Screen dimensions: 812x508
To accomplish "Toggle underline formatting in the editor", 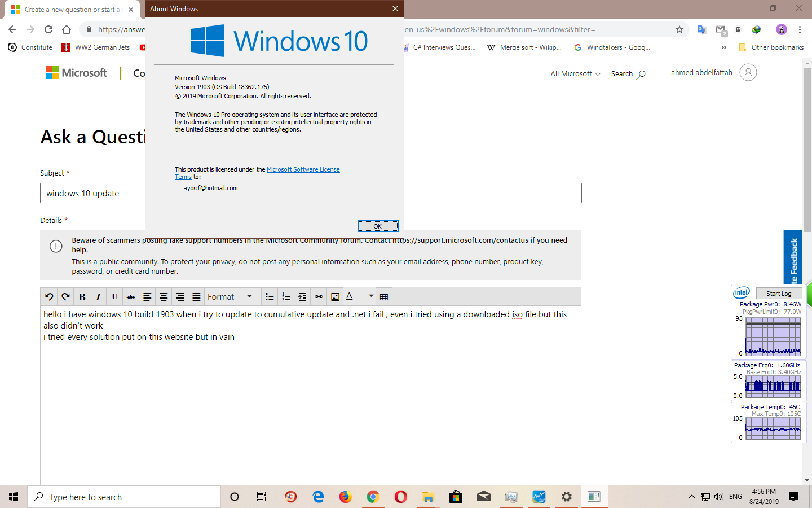I will (x=114, y=297).
